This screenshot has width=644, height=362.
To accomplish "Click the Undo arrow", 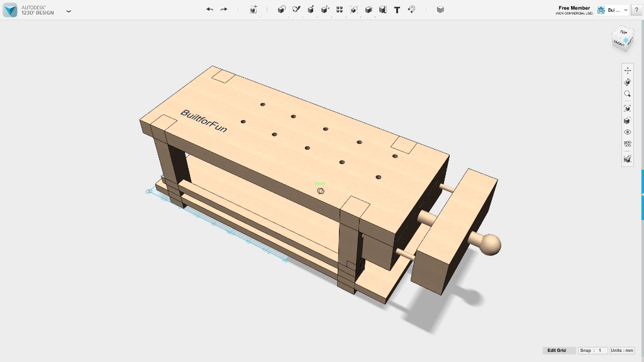I will pyautogui.click(x=209, y=9).
